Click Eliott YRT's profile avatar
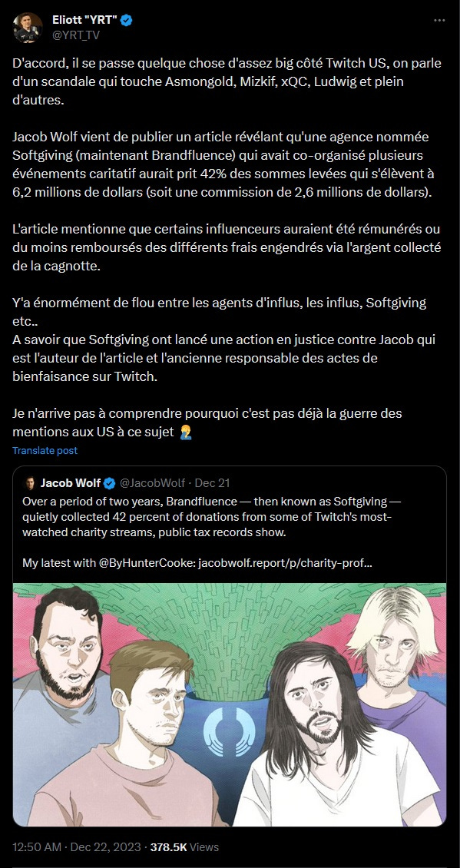 tap(28, 27)
